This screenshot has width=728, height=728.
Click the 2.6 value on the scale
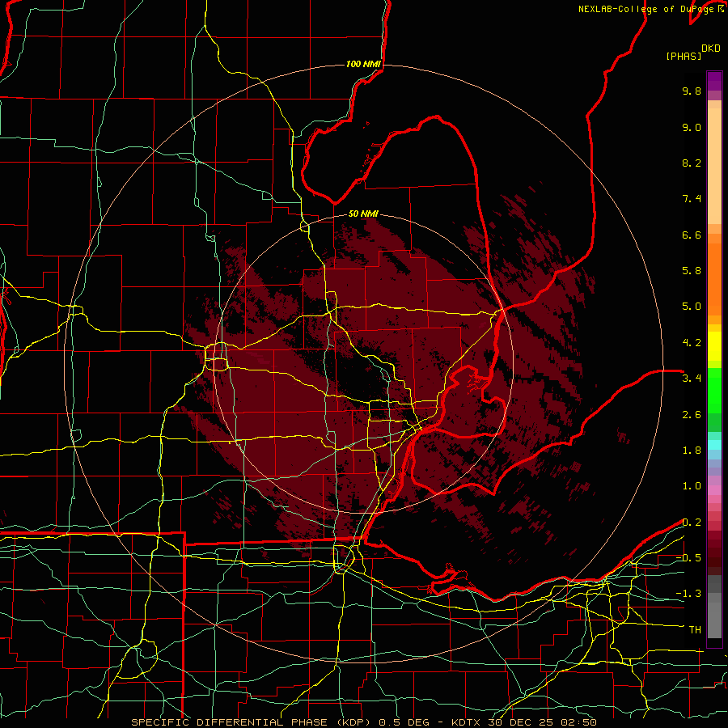coord(692,415)
